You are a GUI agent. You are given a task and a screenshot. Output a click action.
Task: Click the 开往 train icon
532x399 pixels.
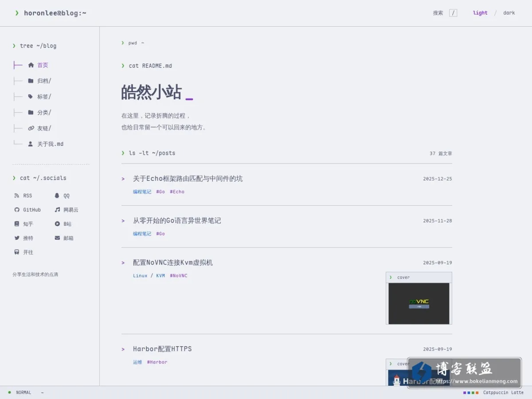[x=17, y=252]
